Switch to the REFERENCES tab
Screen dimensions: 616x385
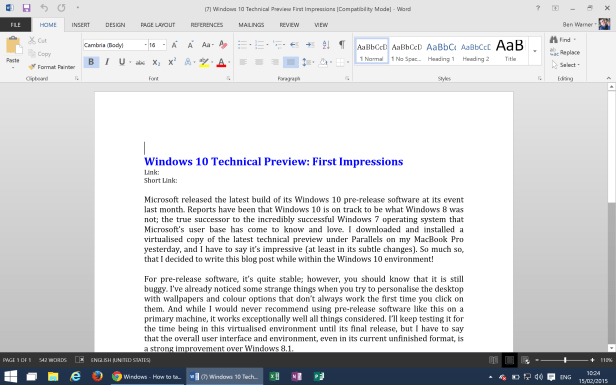[x=207, y=25]
